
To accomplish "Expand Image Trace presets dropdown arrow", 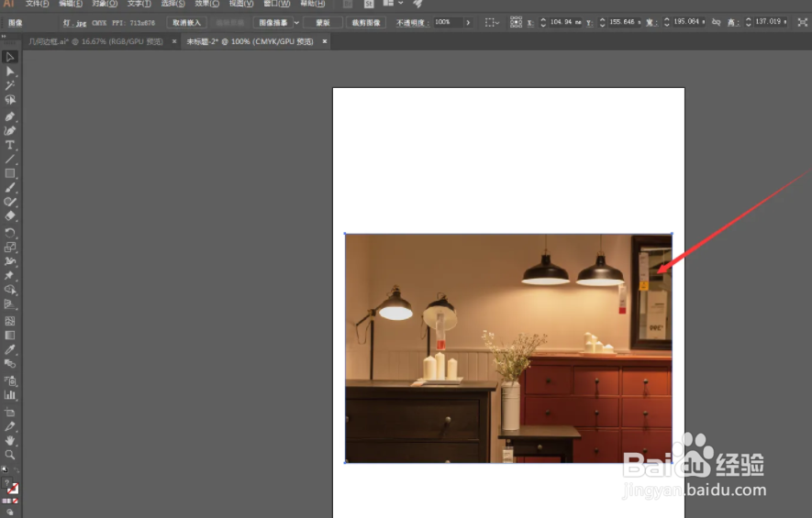I will click(x=296, y=23).
